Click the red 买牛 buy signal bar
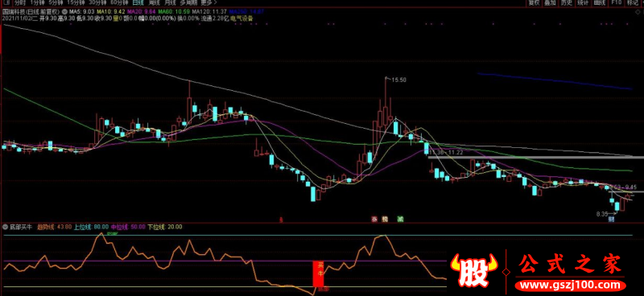Screen dimensions: 644x296 click(319, 273)
